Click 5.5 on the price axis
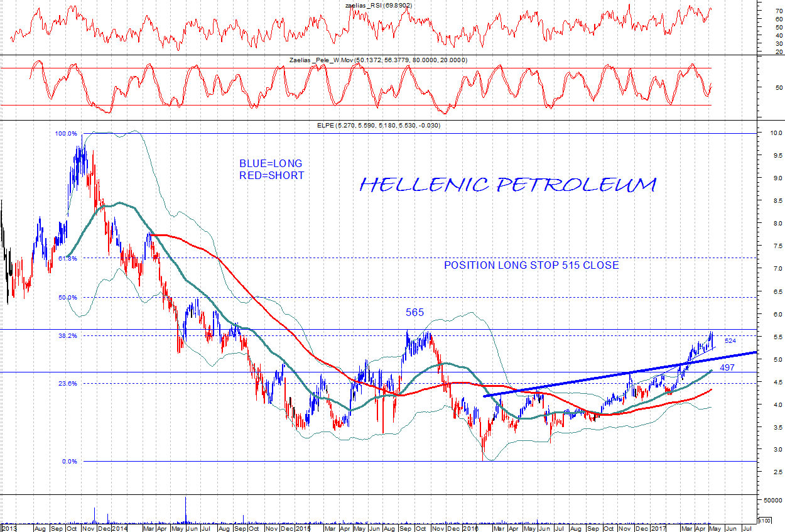785x532 pixels. point(777,337)
